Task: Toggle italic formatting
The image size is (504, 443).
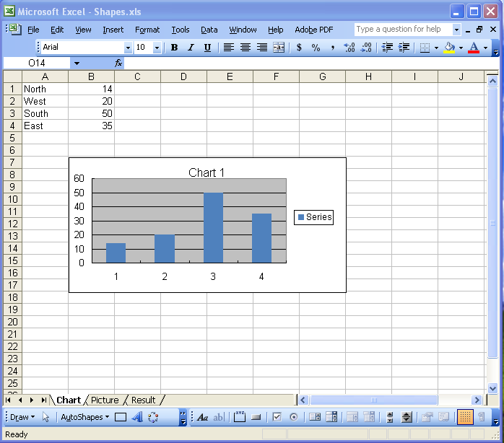Action: coord(191,48)
